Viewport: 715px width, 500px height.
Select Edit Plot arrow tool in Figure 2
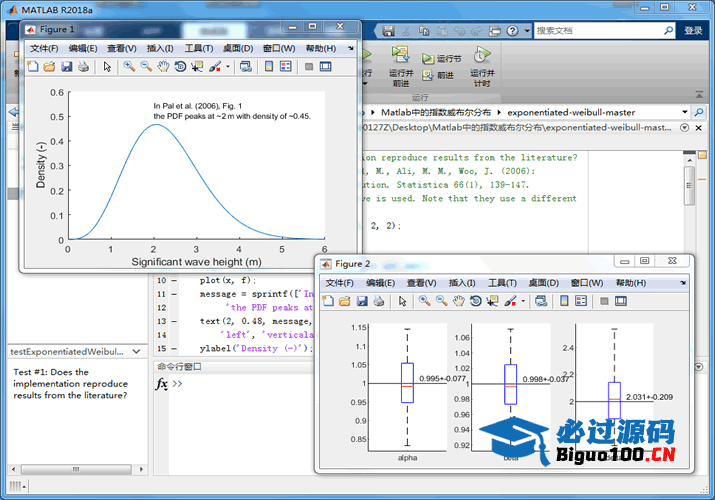tap(402, 301)
